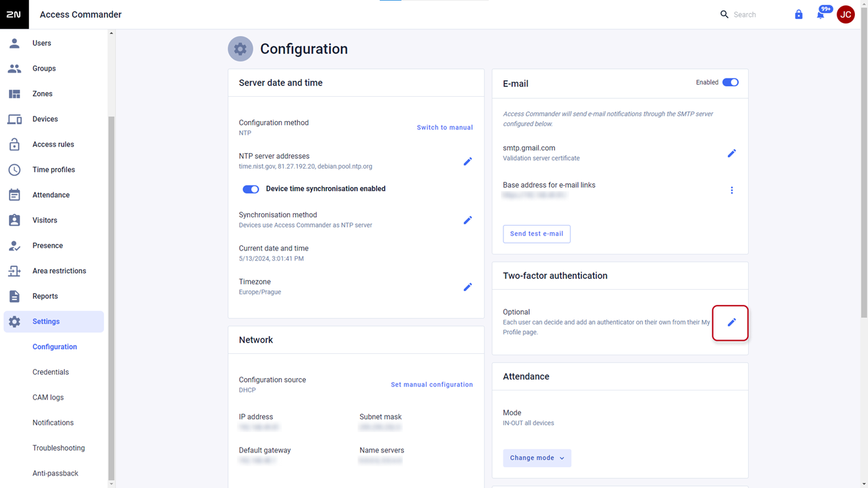The image size is (868, 488).
Task: Click Switch to manual link
Action: (x=444, y=128)
